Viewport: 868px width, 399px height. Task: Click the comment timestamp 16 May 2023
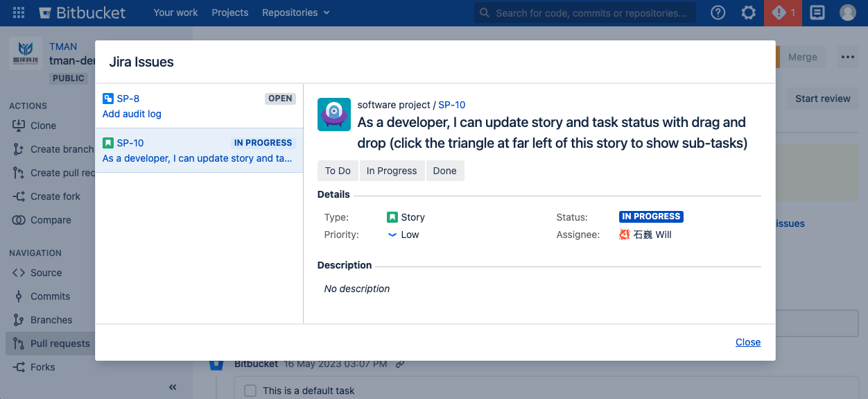(336, 364)
